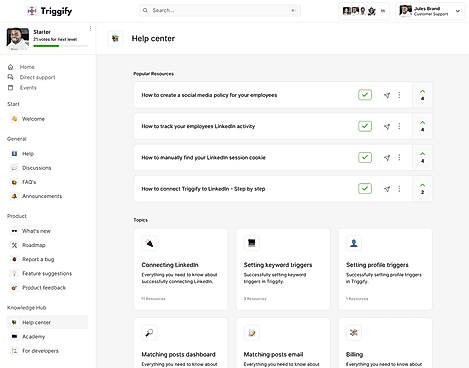Click the Matching posts dashboard magnifier icon
The width and height of the screenshot is (469, 368).
click(x=149, y=333)
